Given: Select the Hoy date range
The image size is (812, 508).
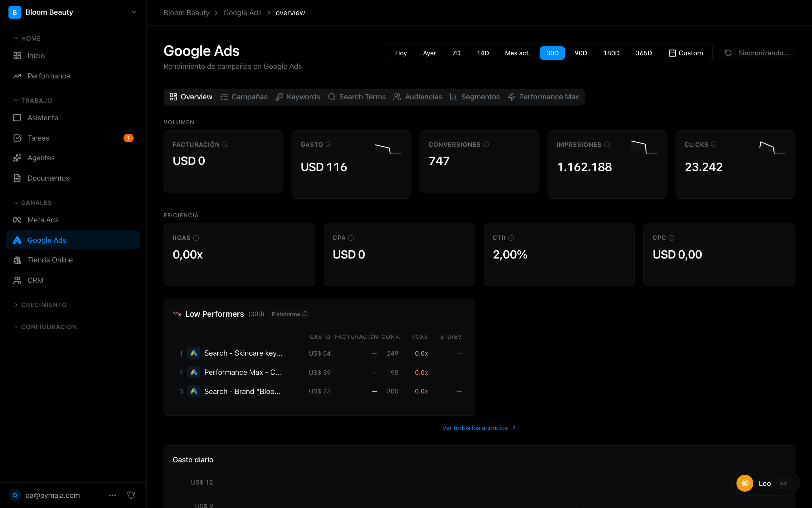Looking at the screenshot, I should coord(401,53).
